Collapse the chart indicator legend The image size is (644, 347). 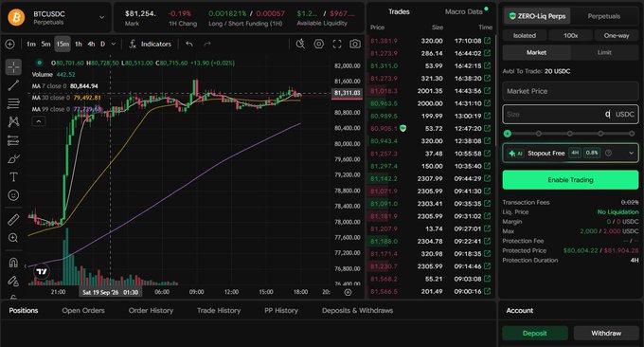click(39, 121)
